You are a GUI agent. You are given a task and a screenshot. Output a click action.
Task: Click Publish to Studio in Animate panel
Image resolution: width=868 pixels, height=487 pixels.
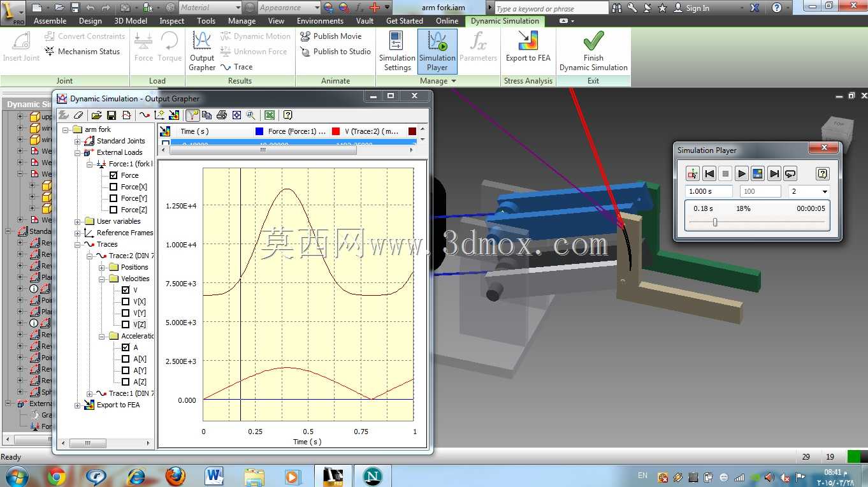pyautogui.click(x=335, y=52)
